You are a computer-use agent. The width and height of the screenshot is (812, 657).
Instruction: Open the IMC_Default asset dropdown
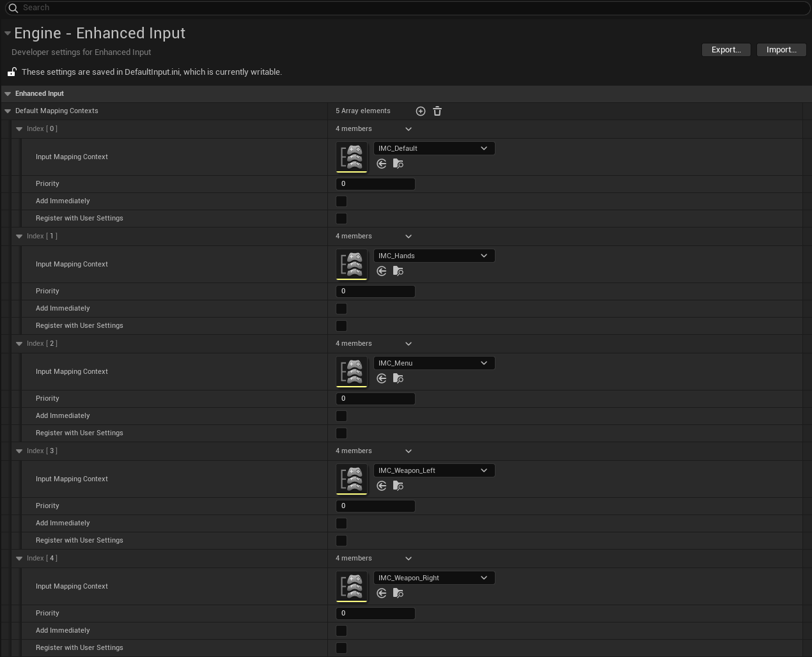(x=434, y=148)
